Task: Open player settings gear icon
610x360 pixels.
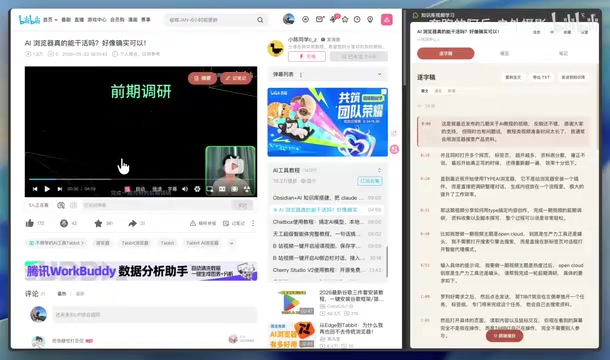Action: pyautogui.click(x=197, y=189)
